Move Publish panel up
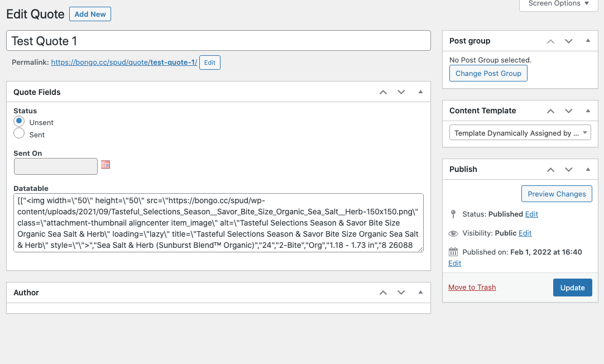This screenshot has width=604, height=364. tap(550, 170)
